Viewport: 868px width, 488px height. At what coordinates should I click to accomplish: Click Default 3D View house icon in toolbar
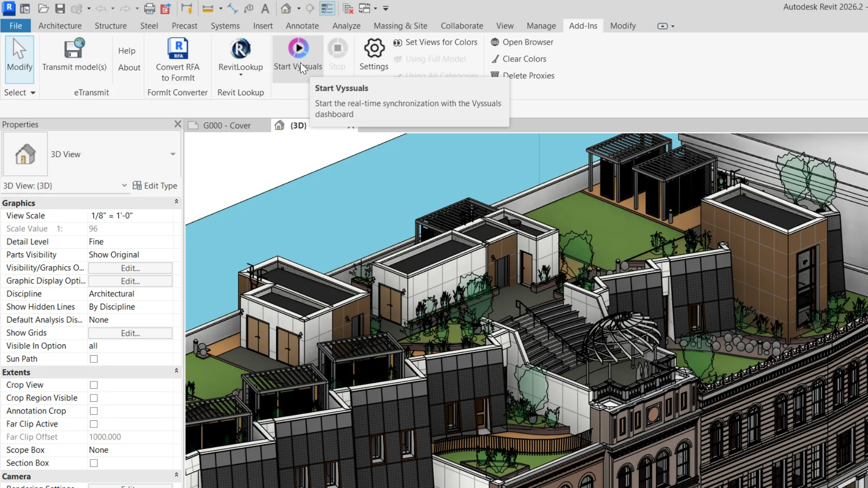point(286,9)
